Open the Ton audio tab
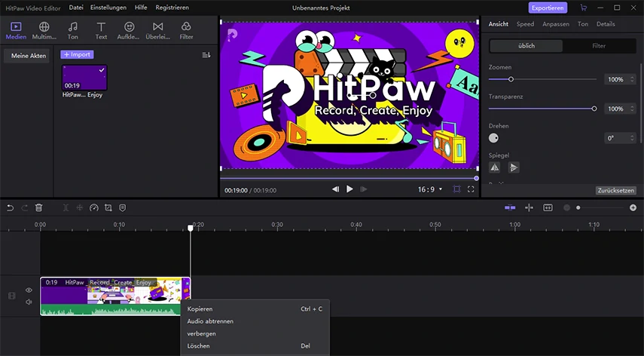644x356 pixels. (73, 31)
